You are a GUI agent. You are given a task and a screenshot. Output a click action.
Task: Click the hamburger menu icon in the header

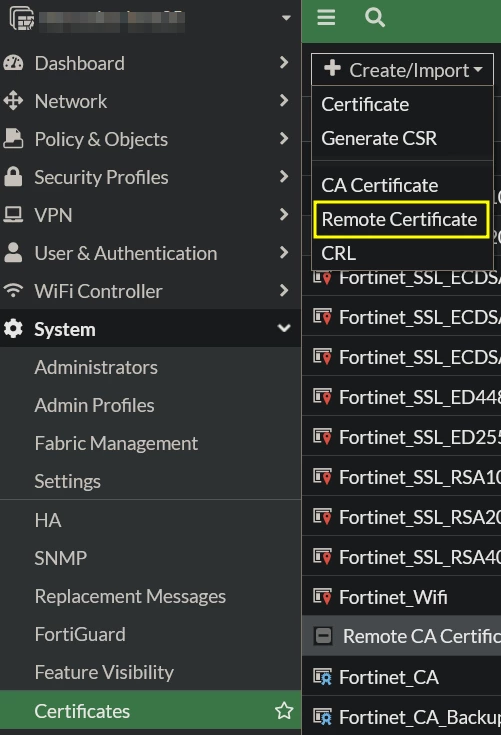326,18
